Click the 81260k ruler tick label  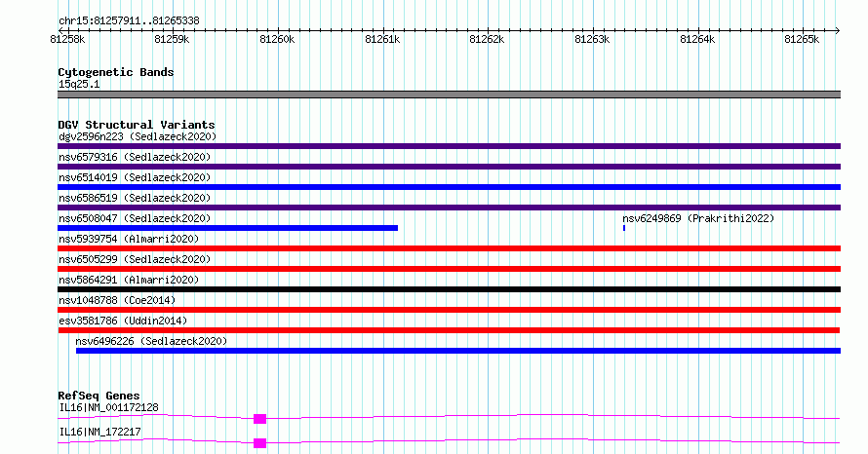click(x=277, y=39)
